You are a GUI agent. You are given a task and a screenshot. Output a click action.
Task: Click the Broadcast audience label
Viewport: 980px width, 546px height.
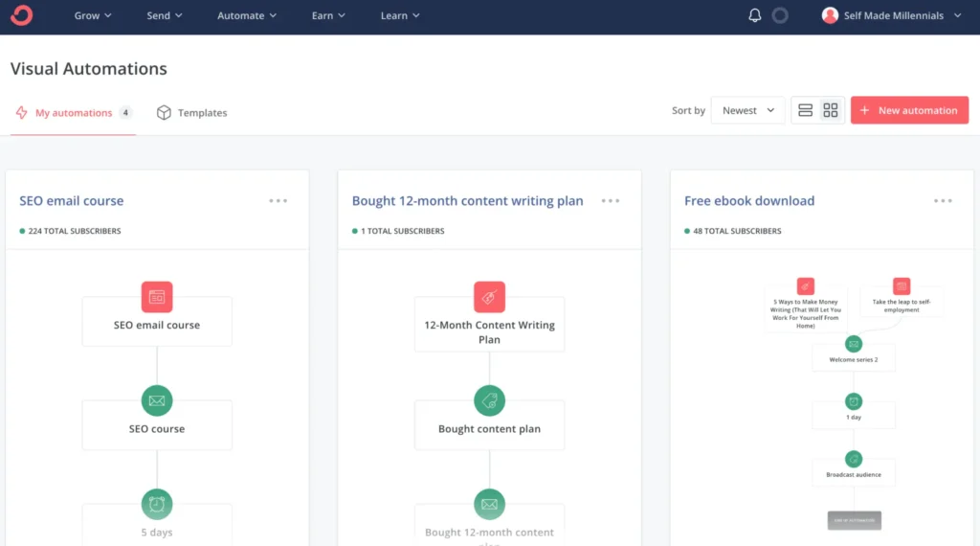tap(853, 475)
